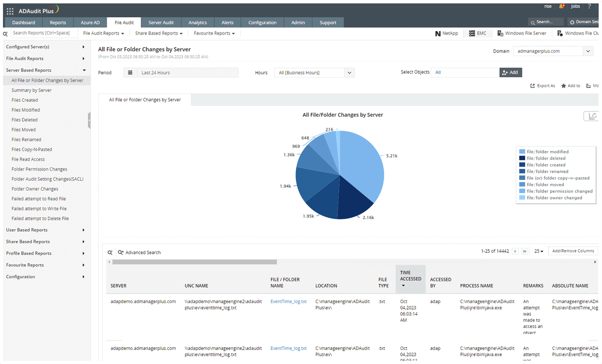Screen dimensions: 602x364
Task: Toggle the Add to favorites star
Action: (563, 85)
